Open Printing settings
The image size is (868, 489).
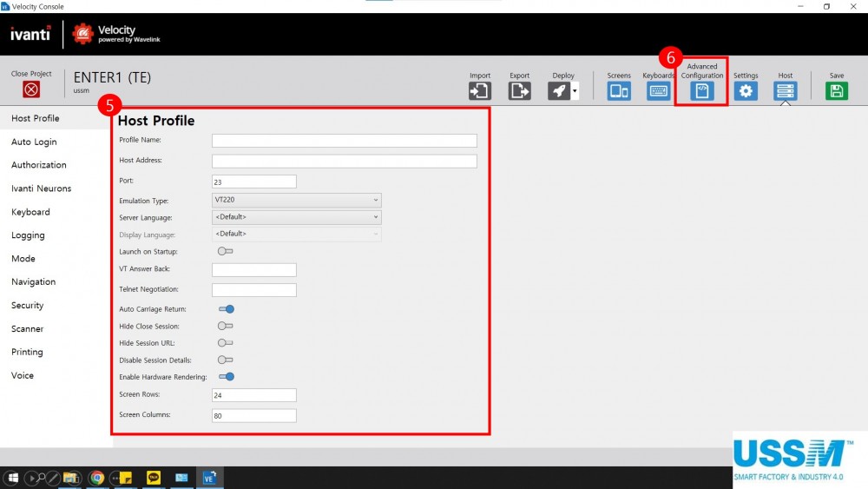[27, 353]
